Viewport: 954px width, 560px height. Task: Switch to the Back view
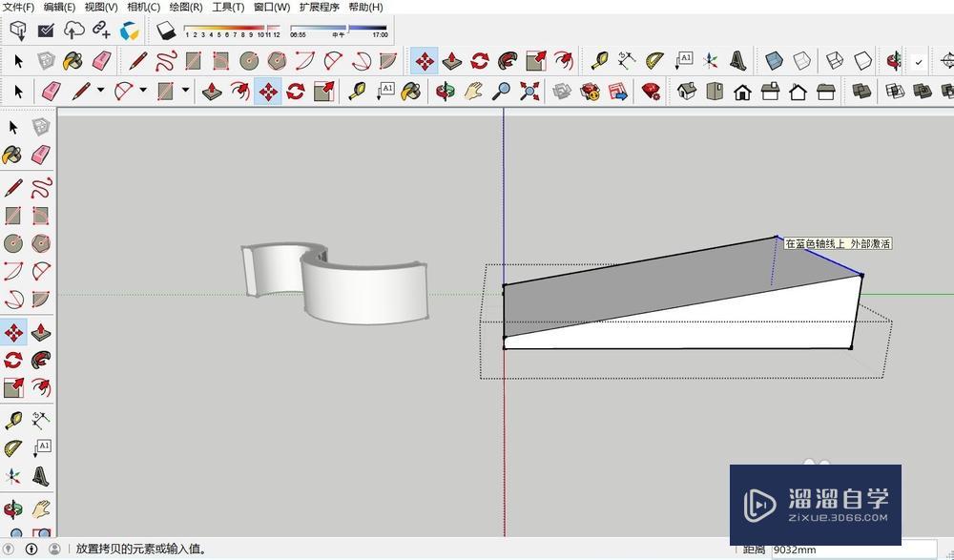point(798,92)
